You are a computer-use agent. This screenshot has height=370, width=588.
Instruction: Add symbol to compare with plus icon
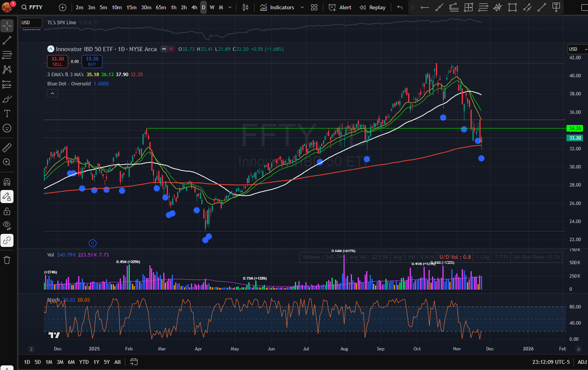63,7
